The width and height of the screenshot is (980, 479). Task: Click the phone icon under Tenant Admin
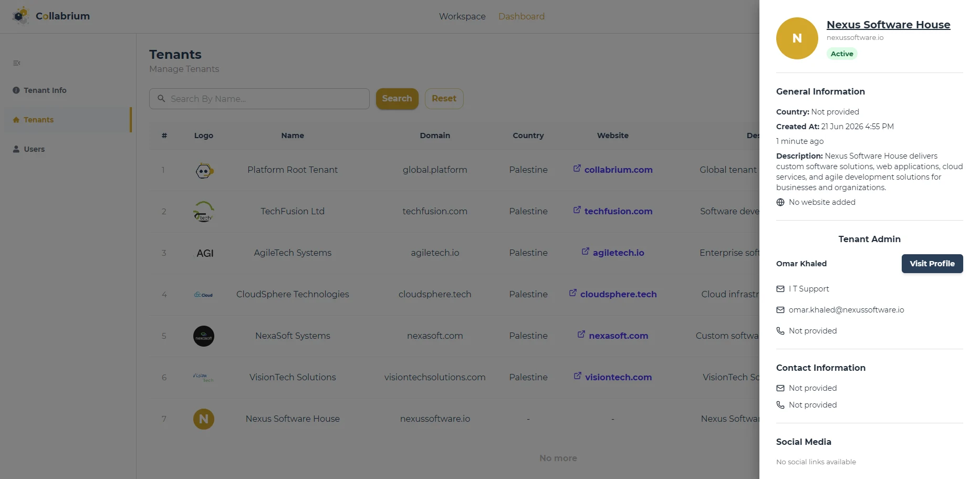780,331
